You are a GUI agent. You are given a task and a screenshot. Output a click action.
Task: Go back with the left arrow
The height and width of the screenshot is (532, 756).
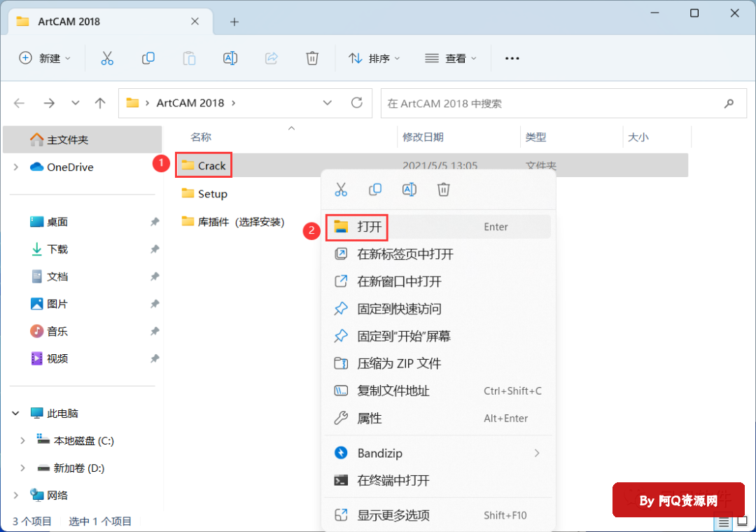click(20, 103)
